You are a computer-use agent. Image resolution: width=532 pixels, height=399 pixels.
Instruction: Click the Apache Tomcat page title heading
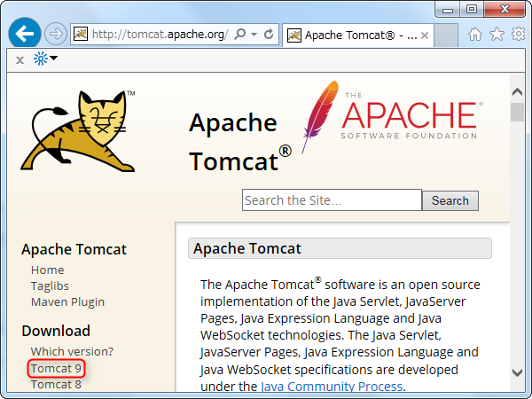[x=240, y=142]
